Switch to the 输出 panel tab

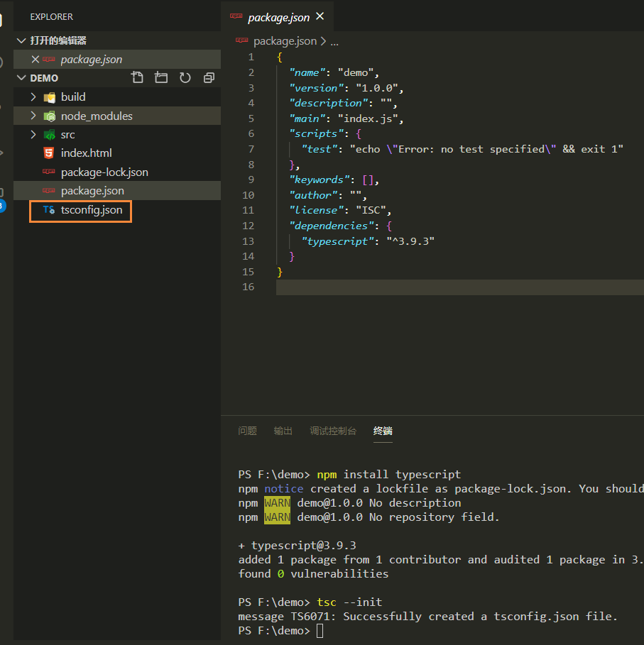coord(283,431)
